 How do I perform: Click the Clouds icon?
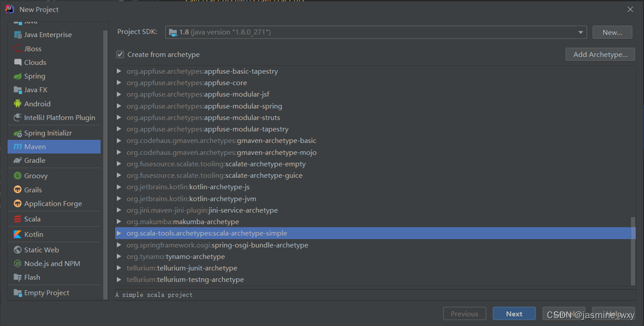point(17,63)
